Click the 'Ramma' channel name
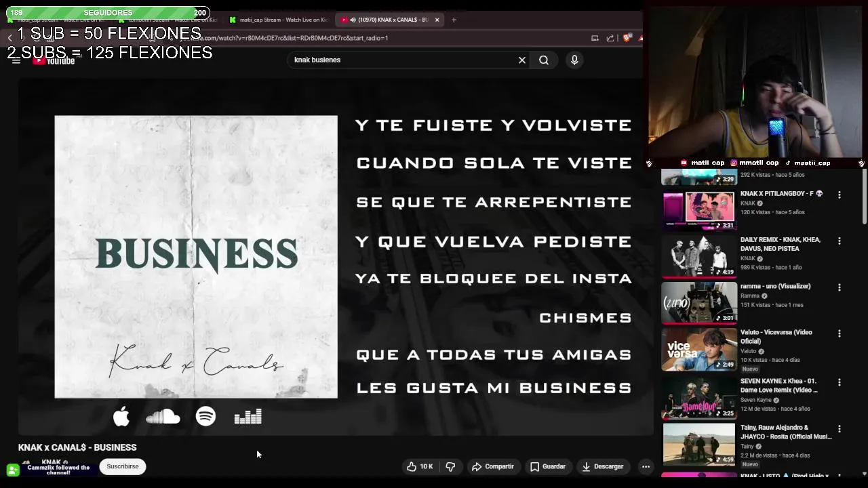The image size is (868, 488). (749, 296)
